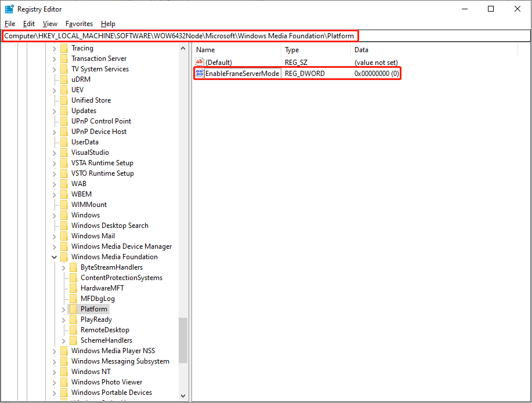Select the Windows Desktop Search key
Viewport: 532px width, 403px height.
tap(110, 226)
